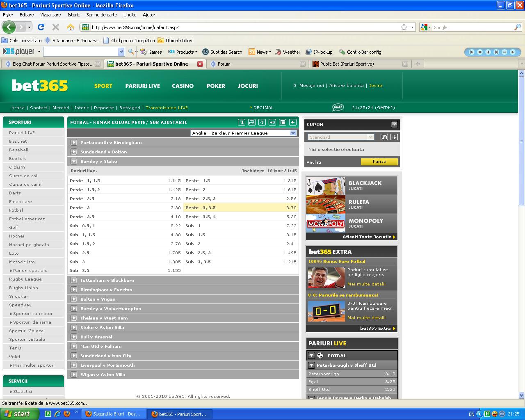
Task: Expand the Sunderland v Bolton match
Action: click(74, 152)
